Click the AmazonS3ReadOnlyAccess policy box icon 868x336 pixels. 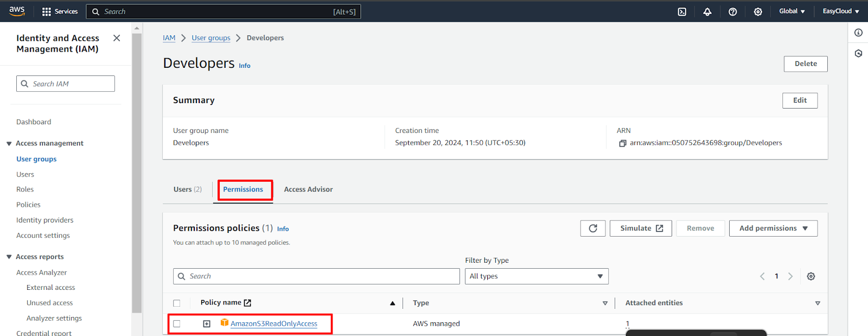[x=225, y=323]
